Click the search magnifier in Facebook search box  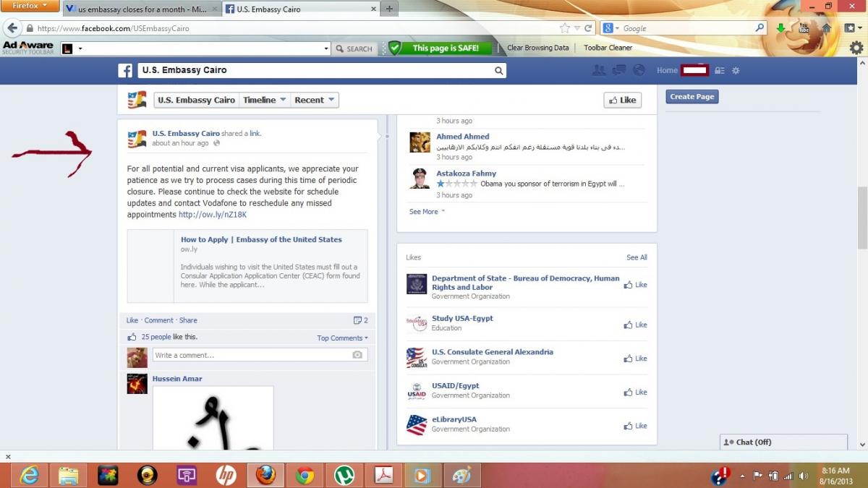point(498,71)
